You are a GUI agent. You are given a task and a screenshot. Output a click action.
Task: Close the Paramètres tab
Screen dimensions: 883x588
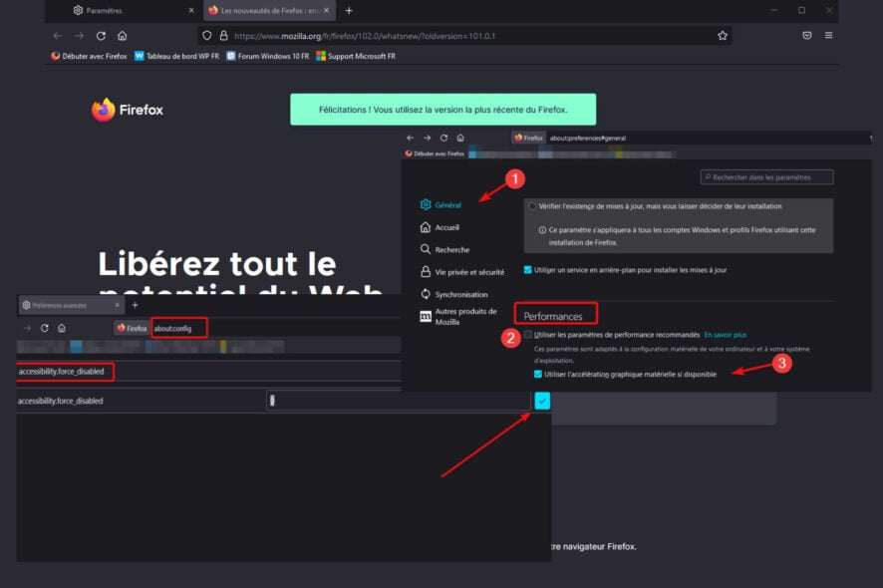(191, 10)
